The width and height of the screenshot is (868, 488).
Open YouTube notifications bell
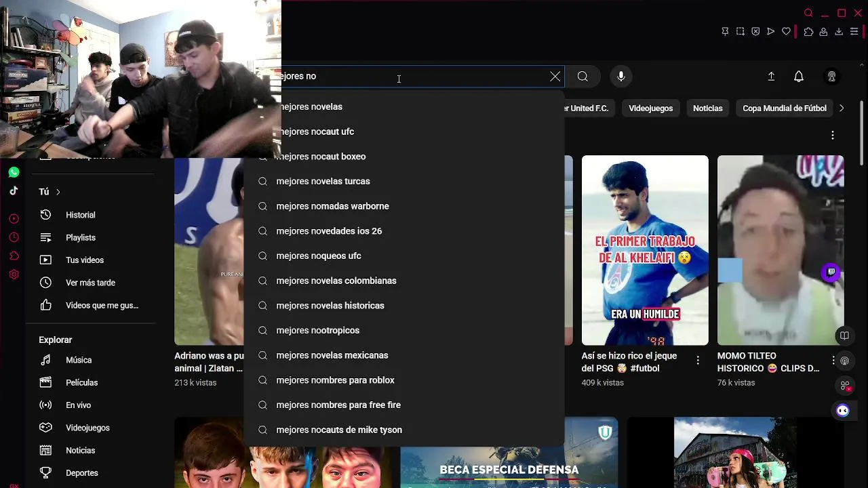(x=799, y=77)
